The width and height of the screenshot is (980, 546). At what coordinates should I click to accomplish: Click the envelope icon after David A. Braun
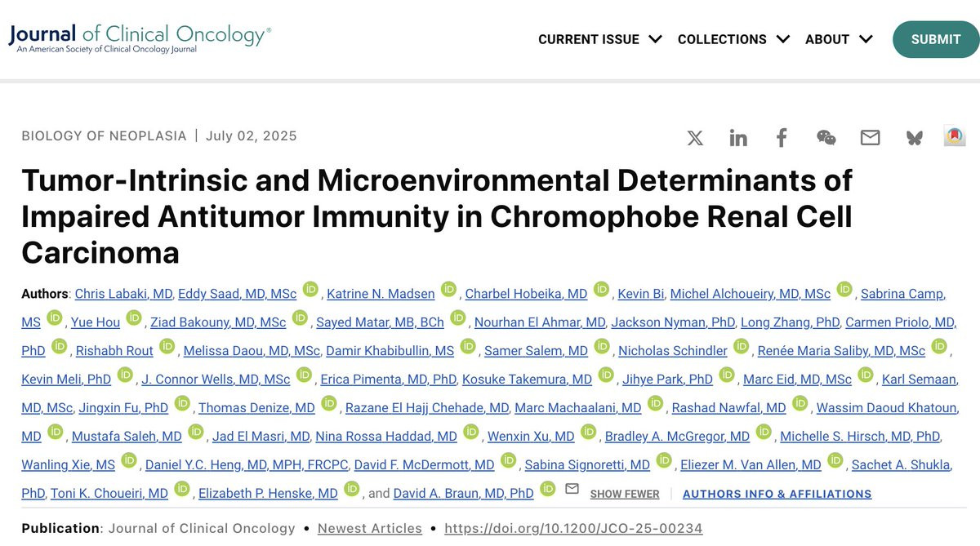[572, 489]
